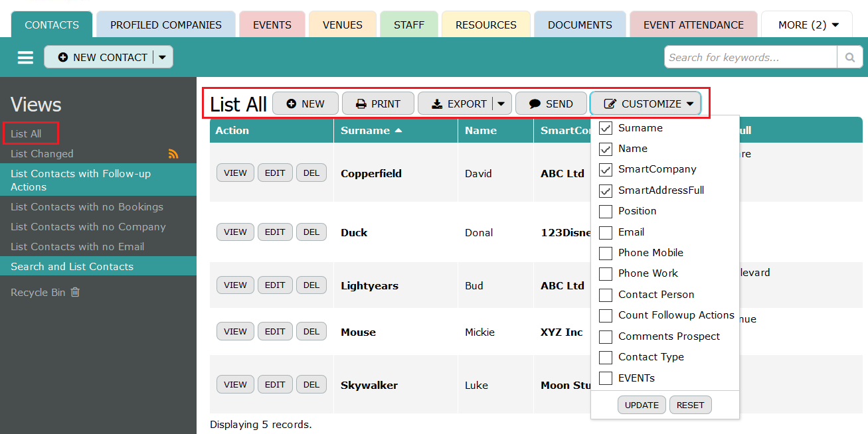
Task: Click the 'Displaying 5 records.' text
Action: (261, 424)
